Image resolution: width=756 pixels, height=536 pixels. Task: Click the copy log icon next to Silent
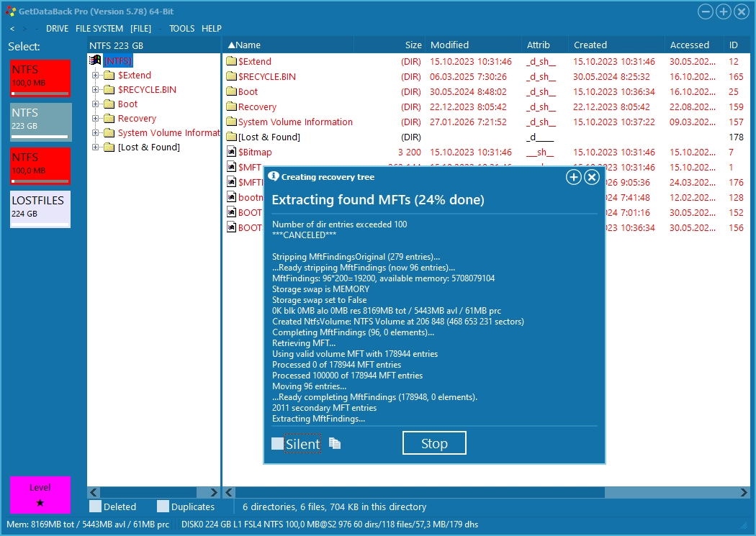click(335, 443)
